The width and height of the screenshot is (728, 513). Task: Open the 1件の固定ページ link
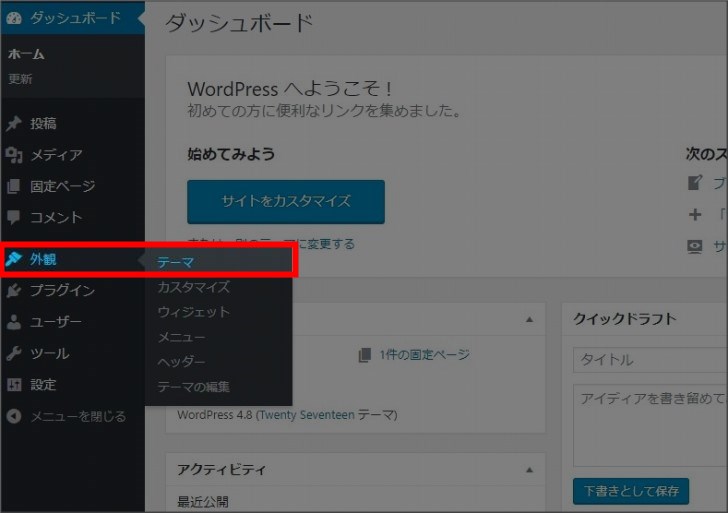point(424,355)
